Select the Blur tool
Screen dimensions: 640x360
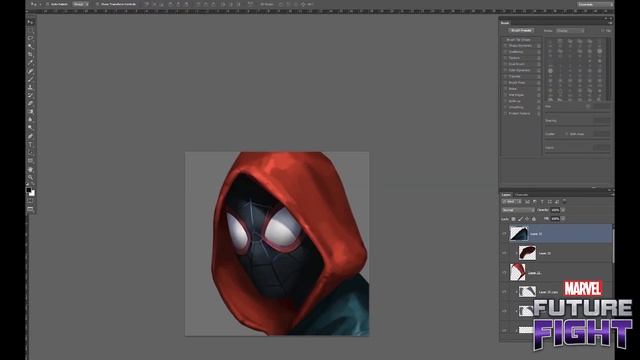click(31, 120)
